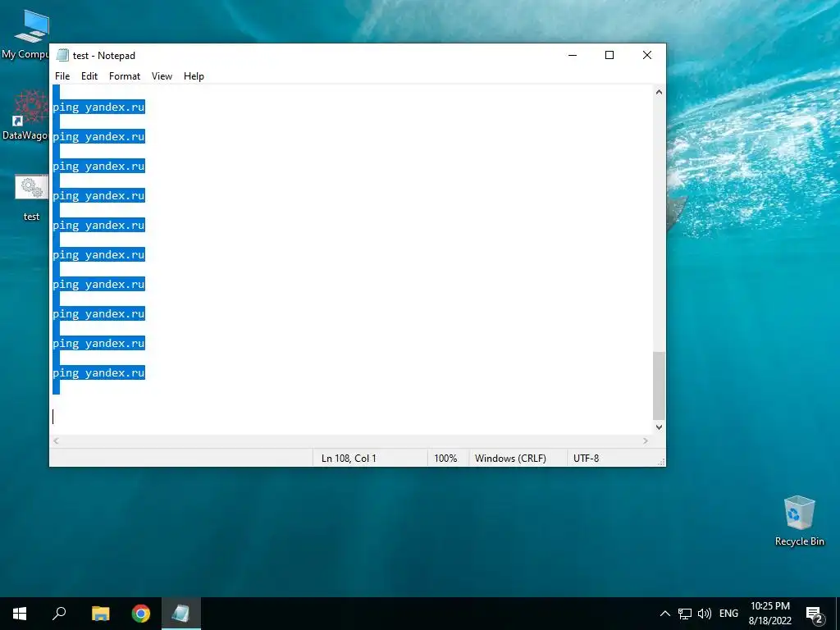
Task: Click the Notepad window resize grip
Action: click(661, 462)
